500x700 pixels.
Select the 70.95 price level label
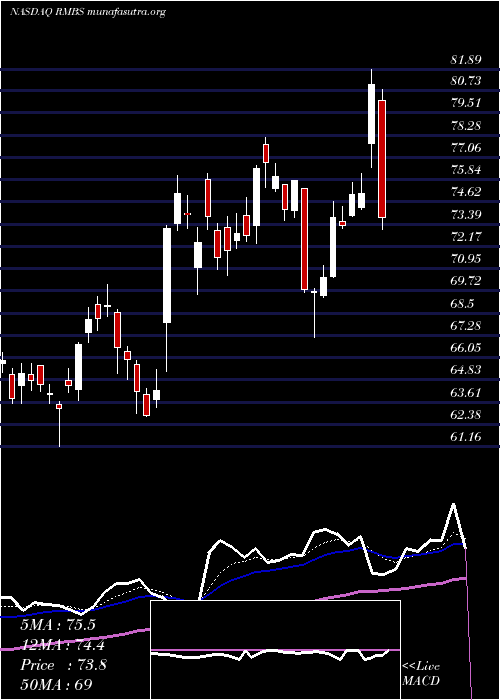tap(466, 259)
